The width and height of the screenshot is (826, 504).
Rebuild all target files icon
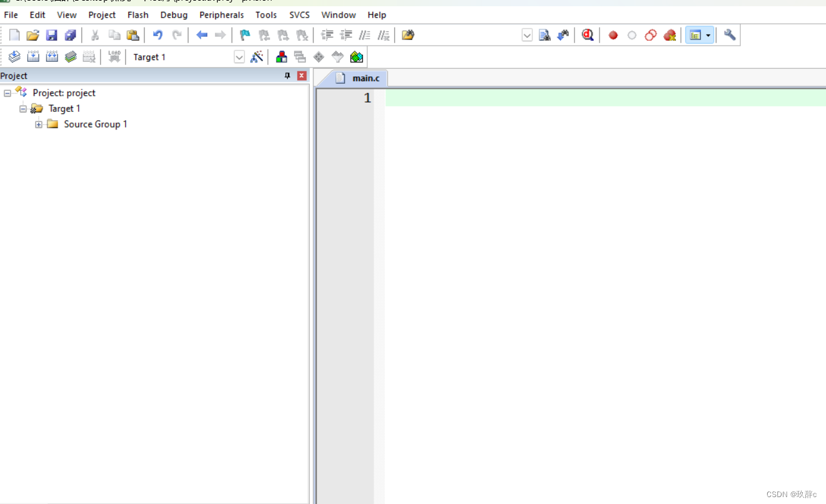(52, 57)
